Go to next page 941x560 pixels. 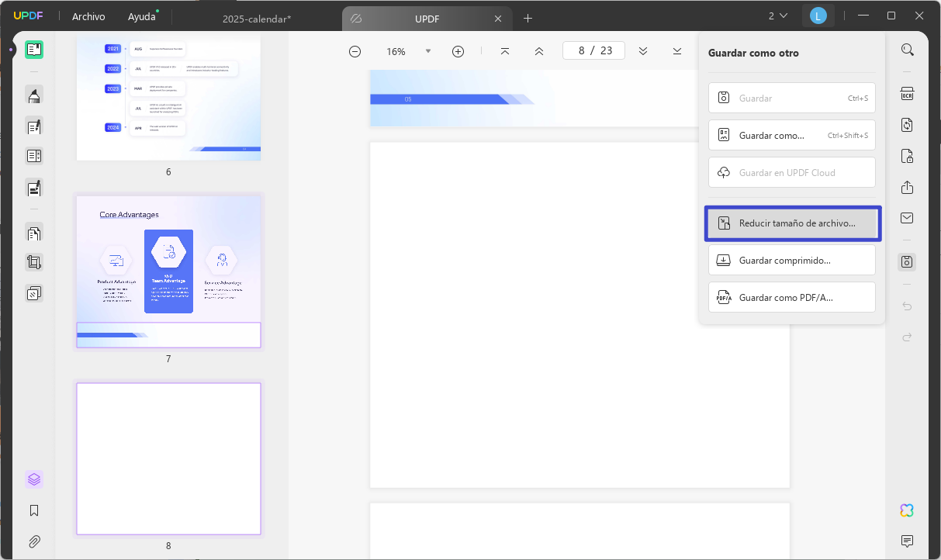pos(643,51)
